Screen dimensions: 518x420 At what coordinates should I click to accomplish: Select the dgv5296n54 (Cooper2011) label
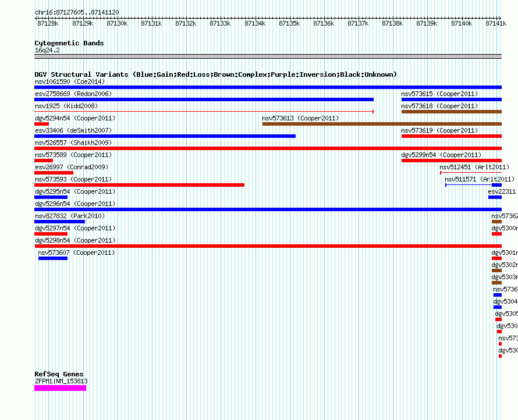click(75, 204)
